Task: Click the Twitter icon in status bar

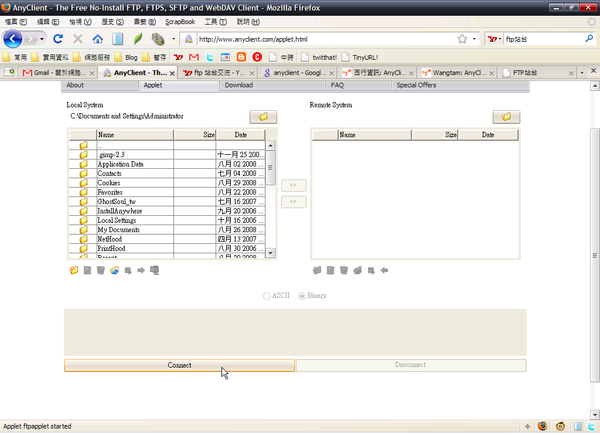Action: [x=592, y=426]
